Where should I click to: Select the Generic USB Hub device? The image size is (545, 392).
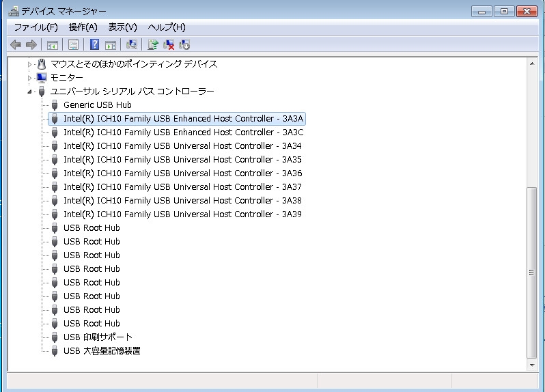click(97, 105)
